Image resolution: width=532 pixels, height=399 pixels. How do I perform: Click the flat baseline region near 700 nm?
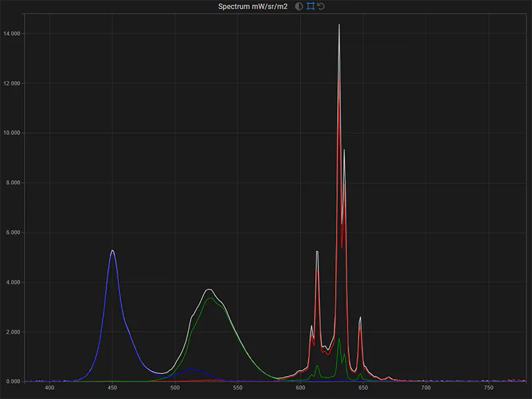pos(426,380)
